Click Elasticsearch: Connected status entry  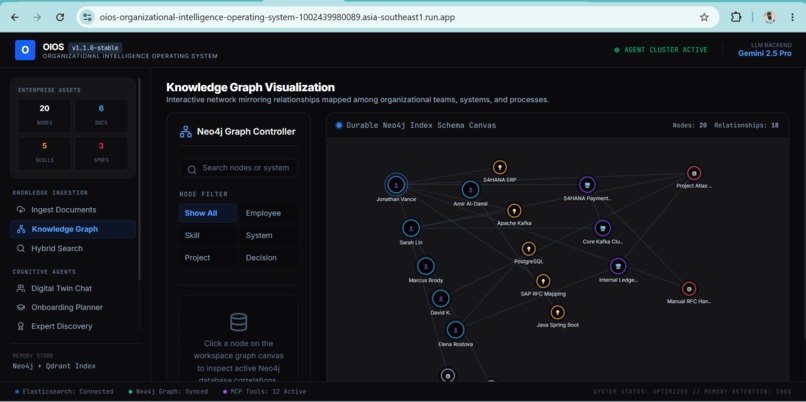(x=64, y=392)
